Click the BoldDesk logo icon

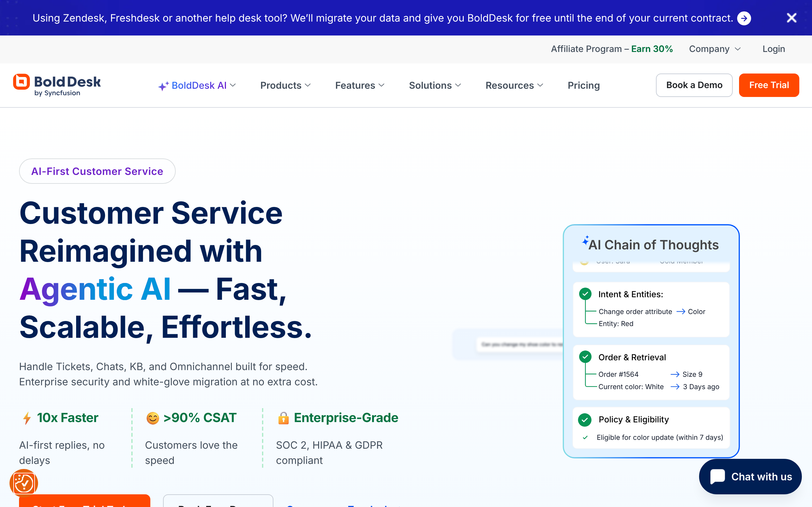point(22,82)
